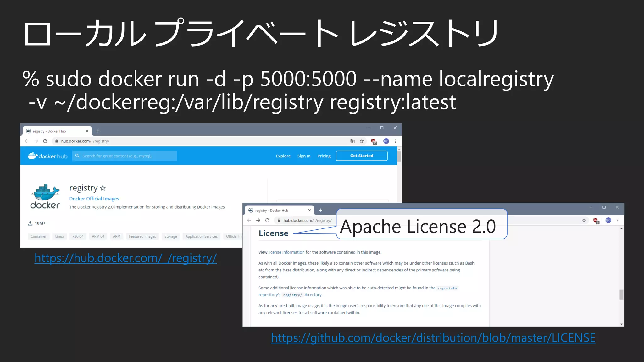Minimize the first browser window
This screenshot has width=644, height=362.
(x=369, y=128)
